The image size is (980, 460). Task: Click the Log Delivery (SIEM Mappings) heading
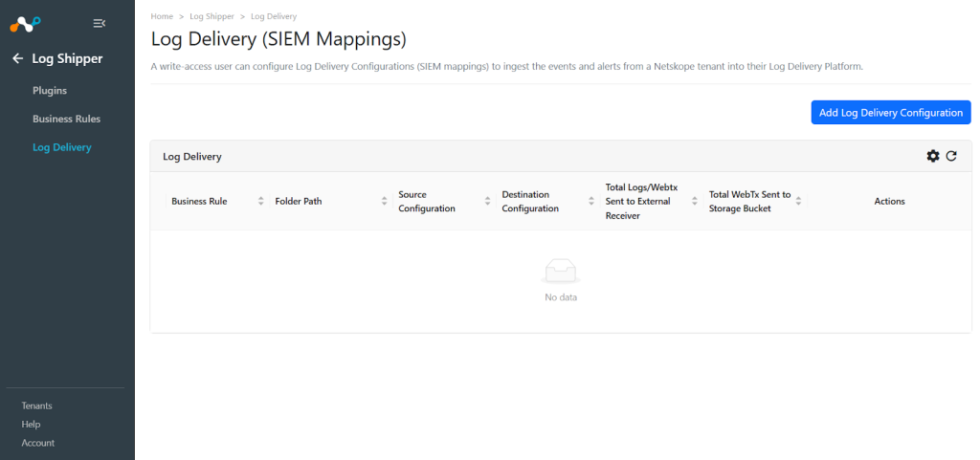(x=278, y=39)
